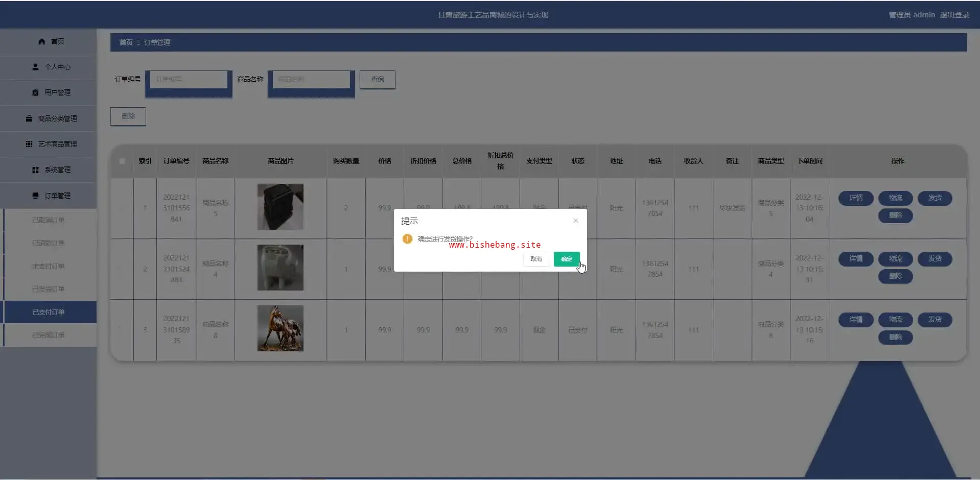Click 管理员 admin in the top bar
Viewport: 980px width, 480px height.
(x=912, y=15)
